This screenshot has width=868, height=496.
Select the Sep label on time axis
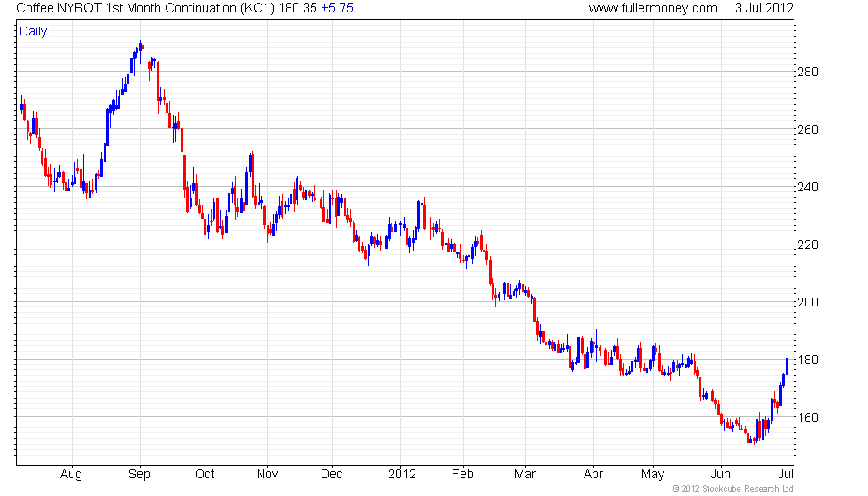139,475
